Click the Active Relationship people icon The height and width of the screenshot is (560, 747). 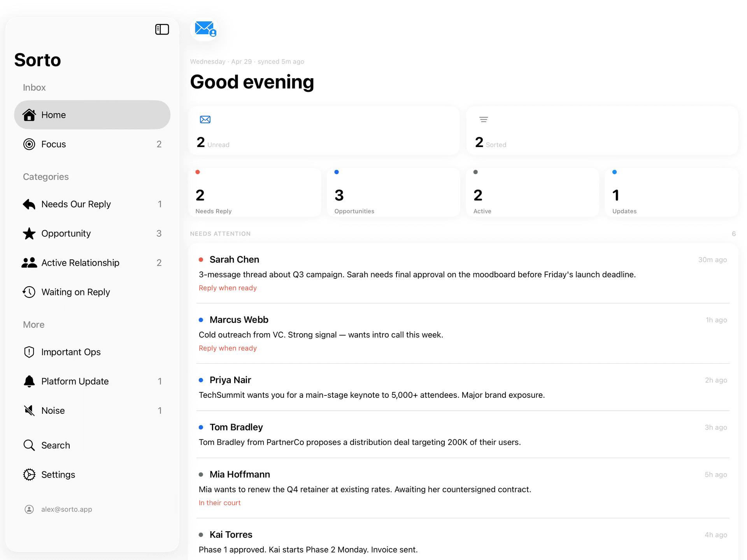29,263
